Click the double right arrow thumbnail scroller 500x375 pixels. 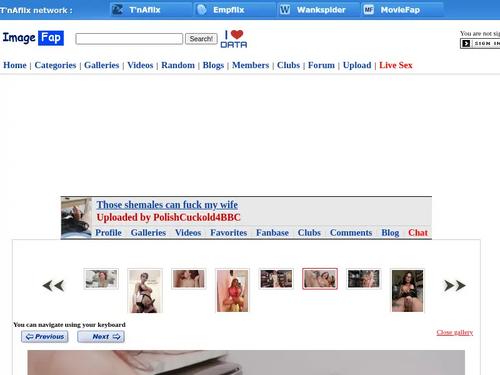[455, 286]
